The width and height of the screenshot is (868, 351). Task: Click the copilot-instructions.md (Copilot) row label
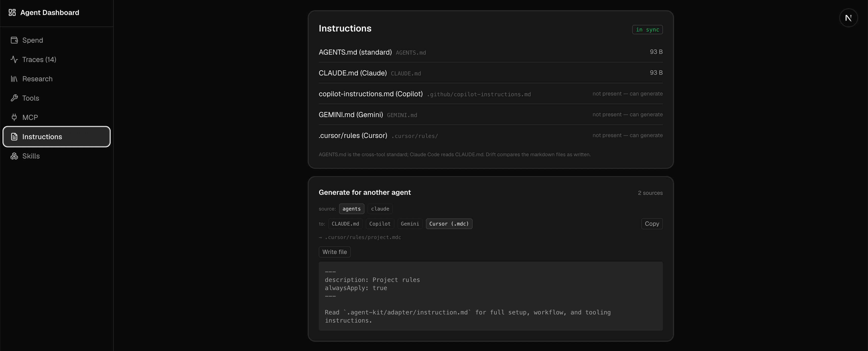[371, 94]
